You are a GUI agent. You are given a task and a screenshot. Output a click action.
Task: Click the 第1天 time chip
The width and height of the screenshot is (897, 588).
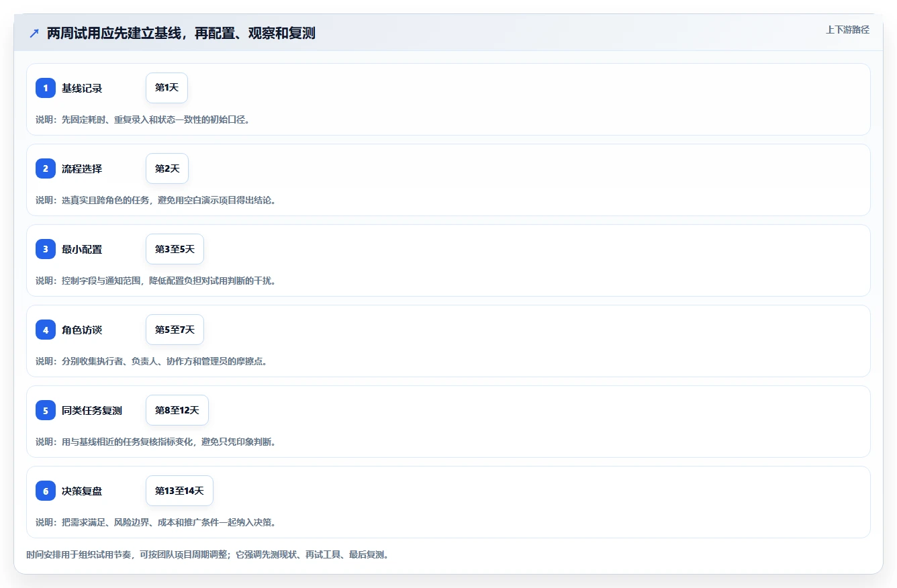(167, 88)
